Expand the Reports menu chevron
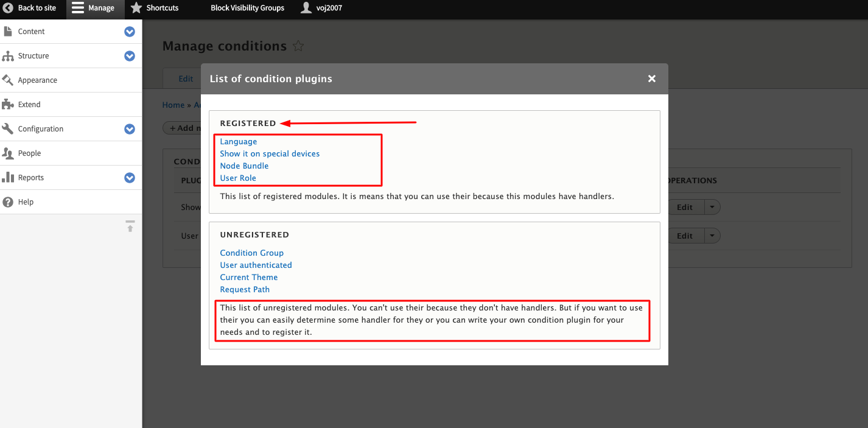Viewport: 868px width, 428px height. [x=130, y=178]
